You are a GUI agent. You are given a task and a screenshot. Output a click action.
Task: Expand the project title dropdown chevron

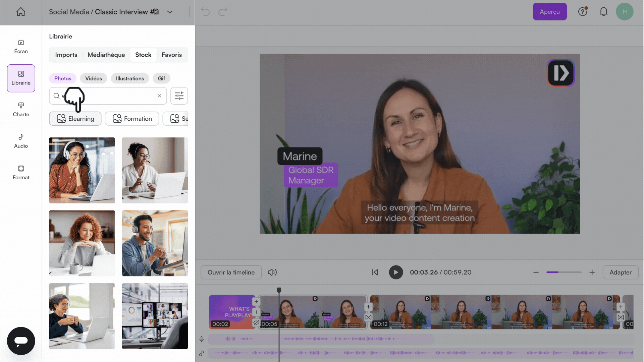pos(170,12)
